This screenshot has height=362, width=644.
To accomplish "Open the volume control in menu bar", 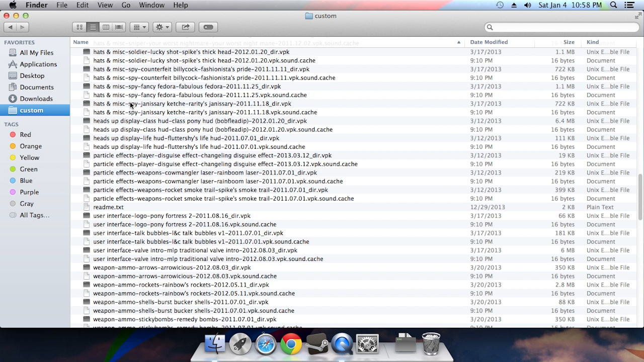I will pyautogui.click(x=527, y=5).
